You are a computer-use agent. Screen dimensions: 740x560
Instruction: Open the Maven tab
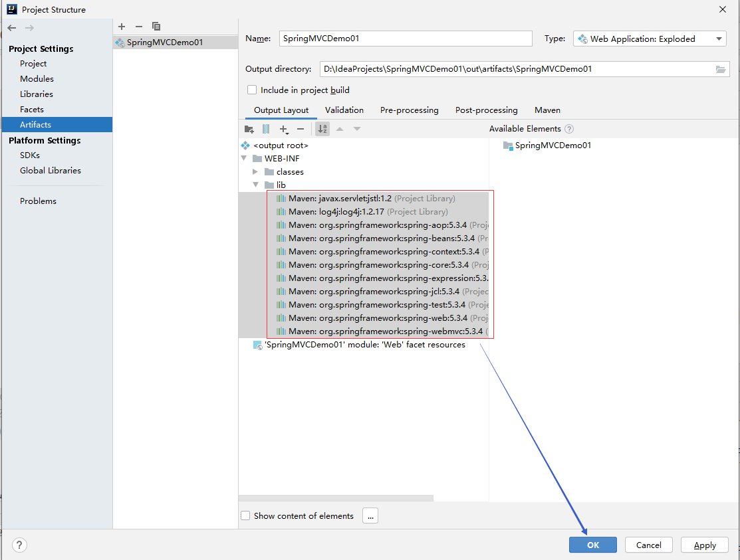(547, 110)
